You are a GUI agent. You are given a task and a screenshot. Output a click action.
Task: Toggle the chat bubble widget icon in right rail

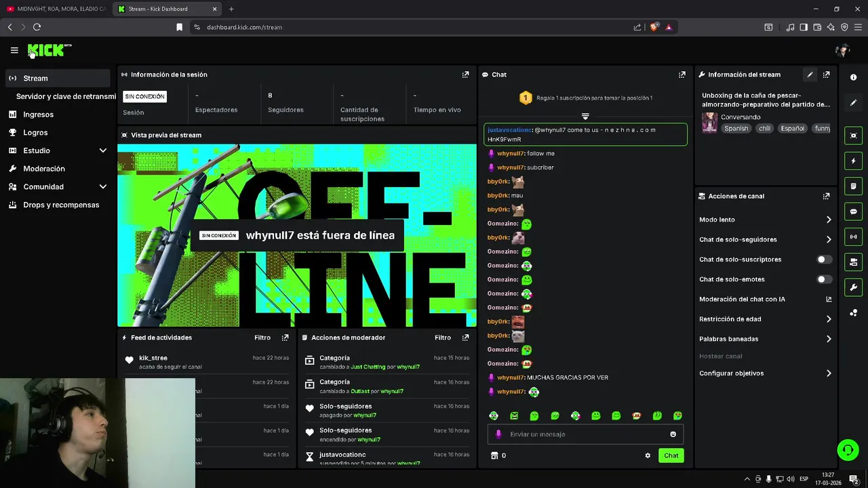point(853,211)
